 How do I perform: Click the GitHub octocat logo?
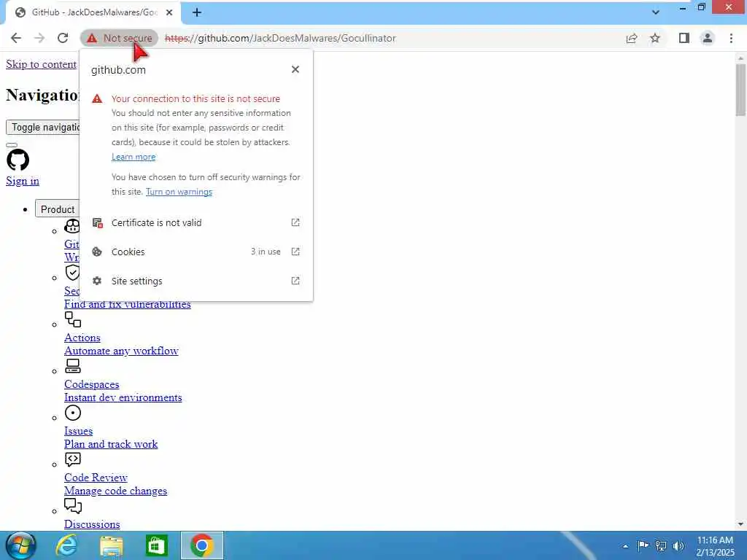(x=18, y=160)
